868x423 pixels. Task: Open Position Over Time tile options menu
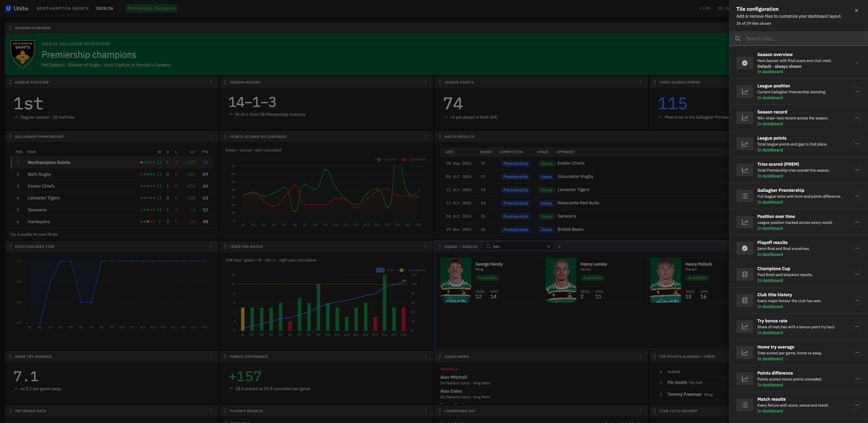pyautogui.click(x=211, y=247)
